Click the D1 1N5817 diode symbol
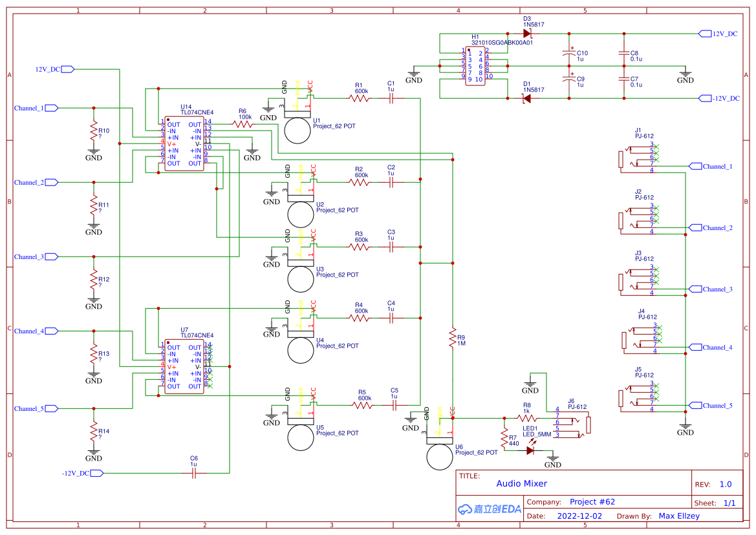Image resolution: width=756 pixels, height=535 pixels. click(x=526, y=98)
